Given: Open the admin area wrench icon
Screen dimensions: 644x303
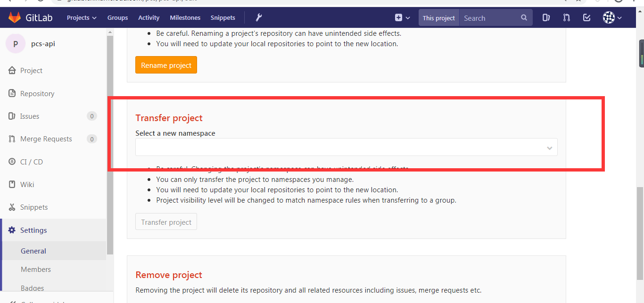Looking at the screenshot, I should [x=258, y=17].
